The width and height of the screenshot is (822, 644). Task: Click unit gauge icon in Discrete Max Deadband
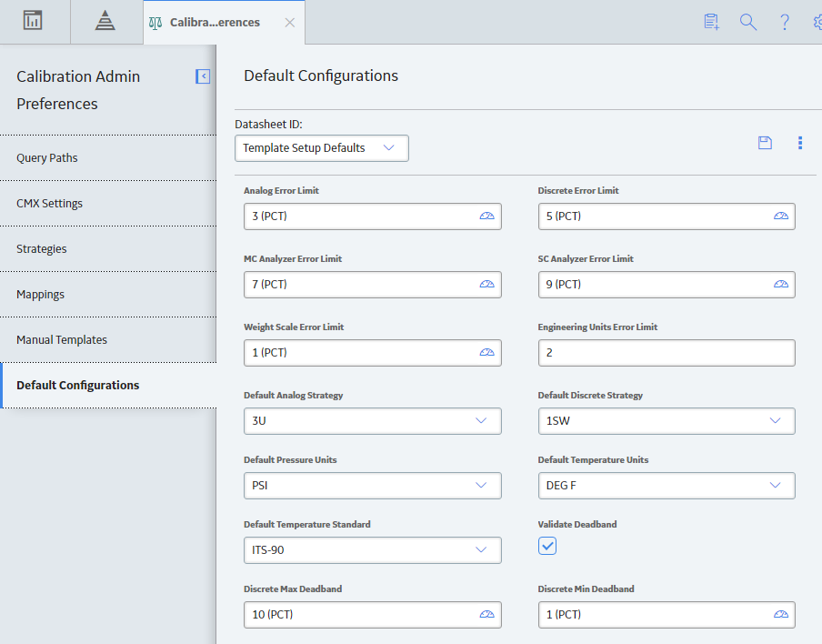[487, 614]
